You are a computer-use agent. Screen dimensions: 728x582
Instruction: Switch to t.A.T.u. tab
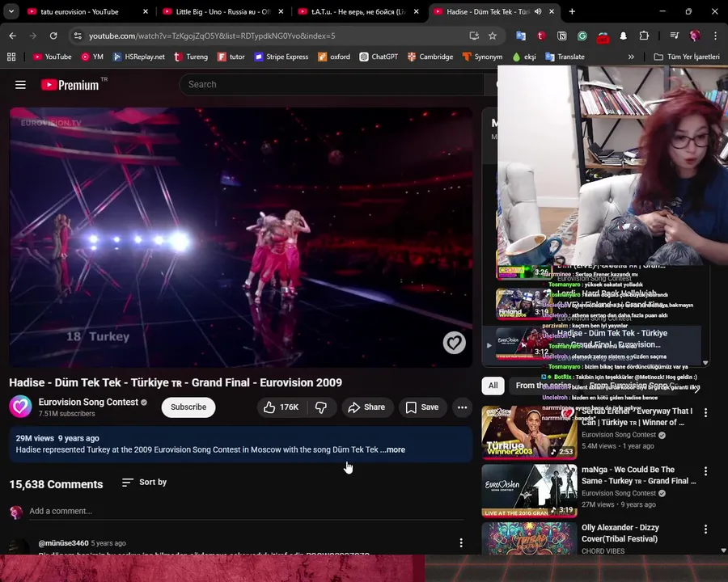point(358,11)
